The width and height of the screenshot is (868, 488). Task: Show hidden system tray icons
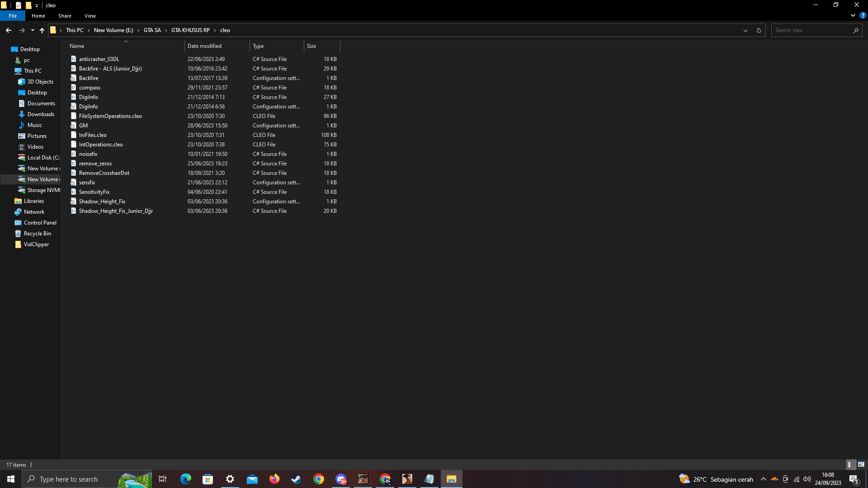763,479
